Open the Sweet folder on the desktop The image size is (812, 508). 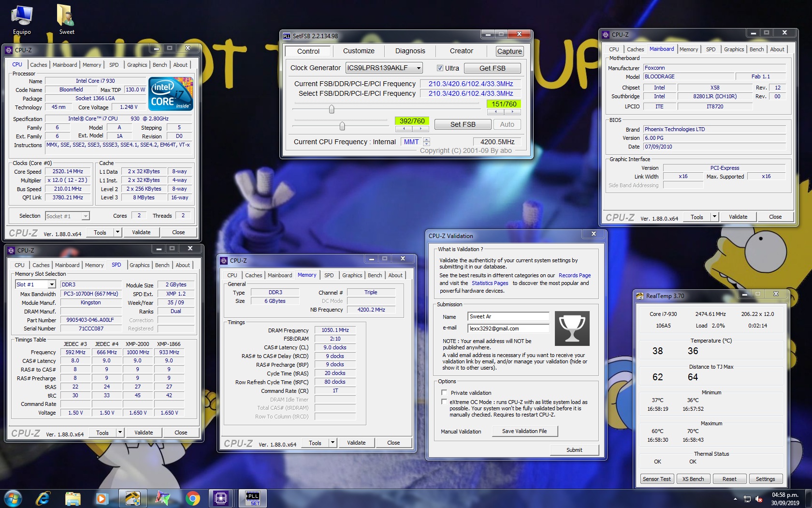click(x=66, y=19)
